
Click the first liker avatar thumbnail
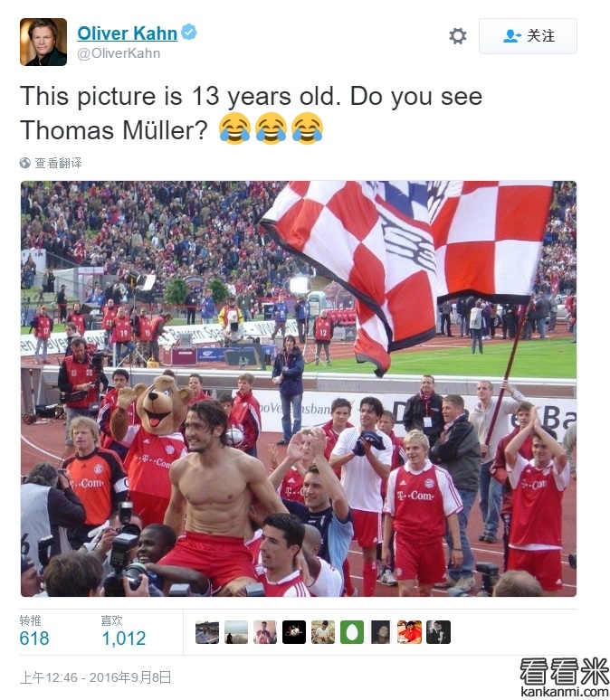[207, 632]
